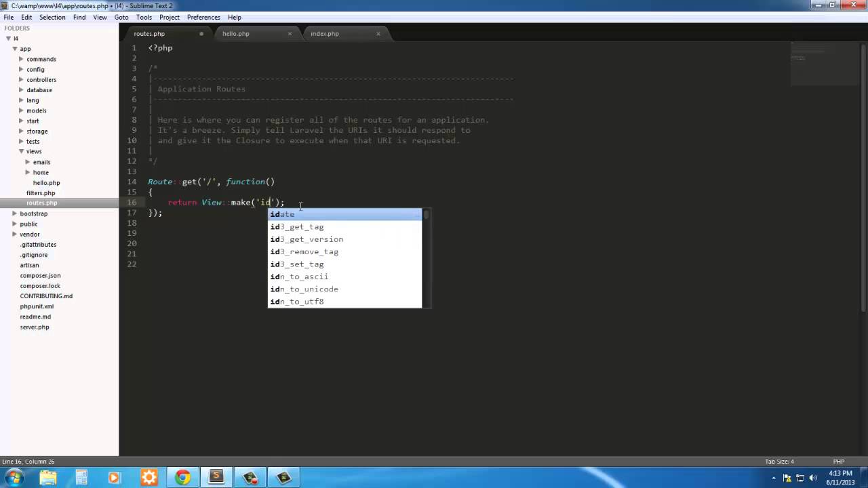Screen dimensions: 868x488
Task: Open the Edit menu
Action: click(x=26, y=17)
